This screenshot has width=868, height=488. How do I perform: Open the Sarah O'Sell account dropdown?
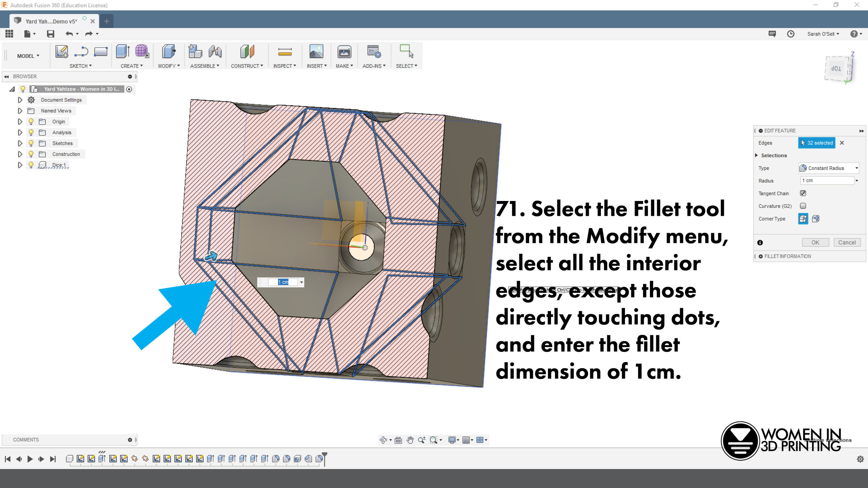823,34
